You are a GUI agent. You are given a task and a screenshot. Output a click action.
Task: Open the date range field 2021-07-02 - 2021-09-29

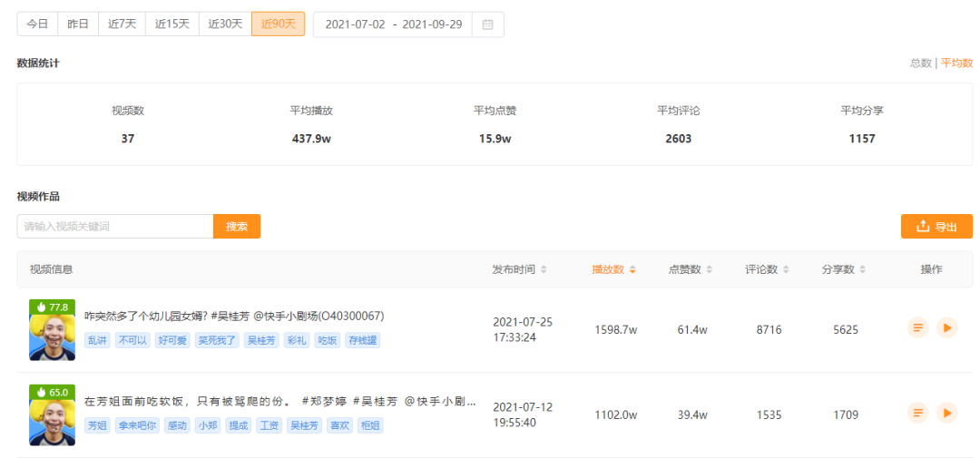point(394,24)
